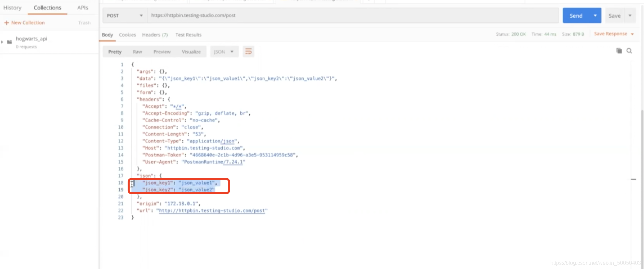Image resolution: width=644 pixels, height=269 pixels.
Task: Open the Test Results tab
Action: click(188, 35)
